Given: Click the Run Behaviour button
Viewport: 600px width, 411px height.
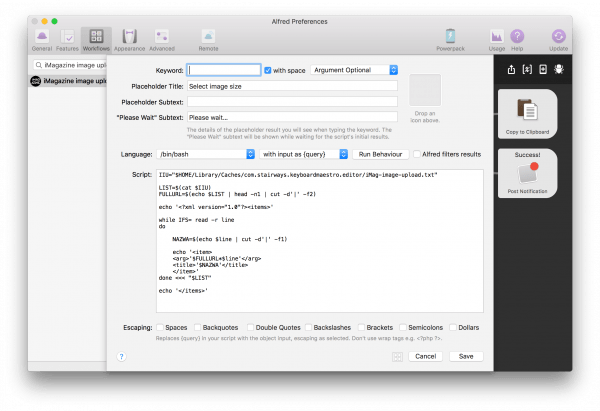Looking at the screenshot, I should [380, 154].
